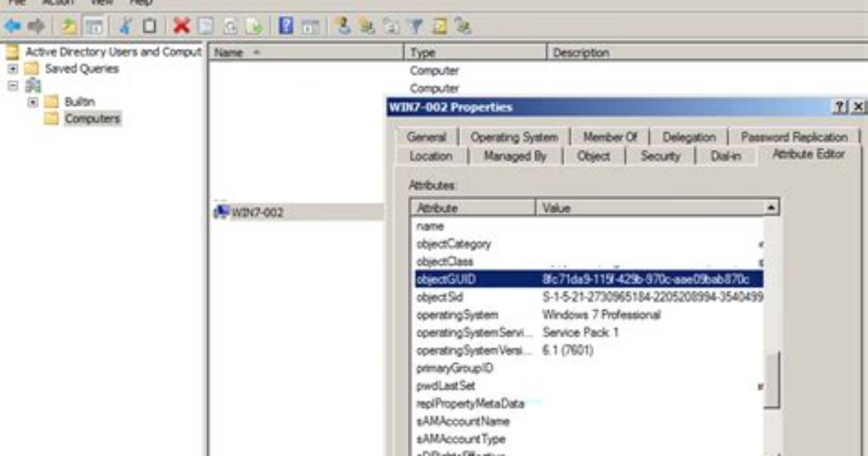Open Properties via the sheet toolbar icon
The height and width of the screenshot is (456, 868).
point(207,26)
